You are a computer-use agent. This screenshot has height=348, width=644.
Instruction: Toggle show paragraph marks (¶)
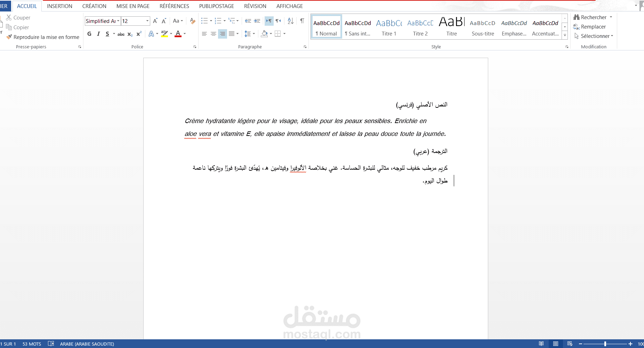(x=302, y=21)
